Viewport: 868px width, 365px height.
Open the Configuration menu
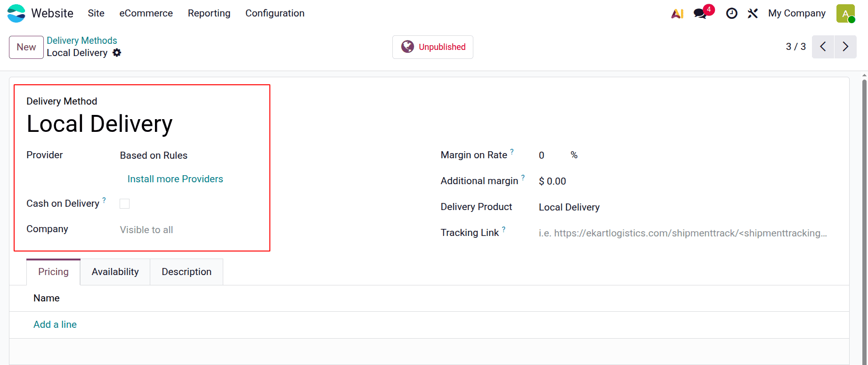click(x=275, y=13)
